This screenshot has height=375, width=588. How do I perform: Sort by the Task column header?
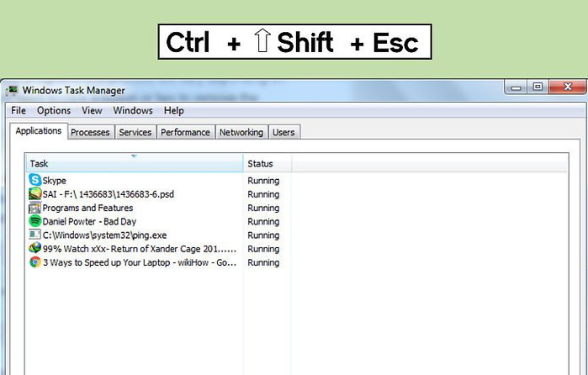(x=135, y=163)
